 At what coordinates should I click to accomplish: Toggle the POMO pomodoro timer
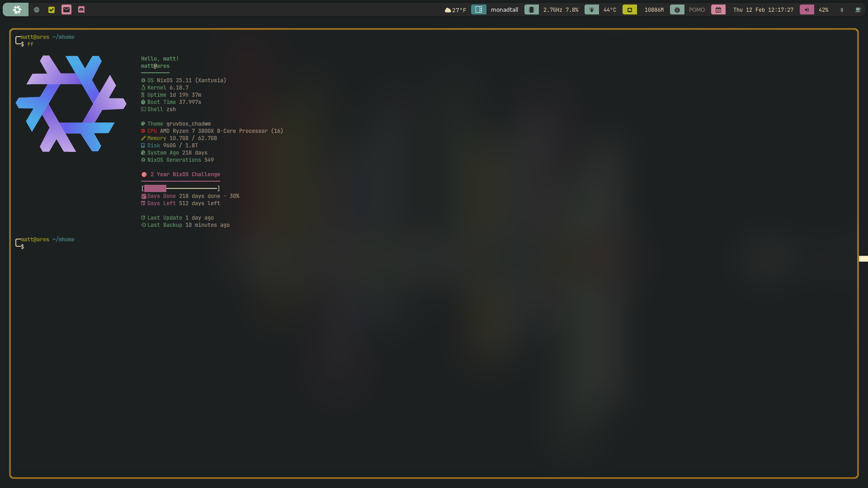click(x=697, y=10)
